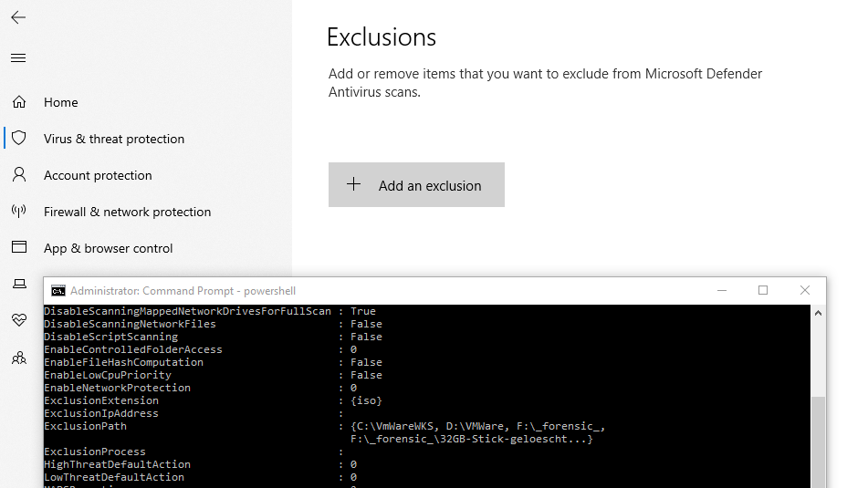This screenshot has height=488, width=868.
Task: Click the Firewall antenna icon
Action: tap(19, 211)
